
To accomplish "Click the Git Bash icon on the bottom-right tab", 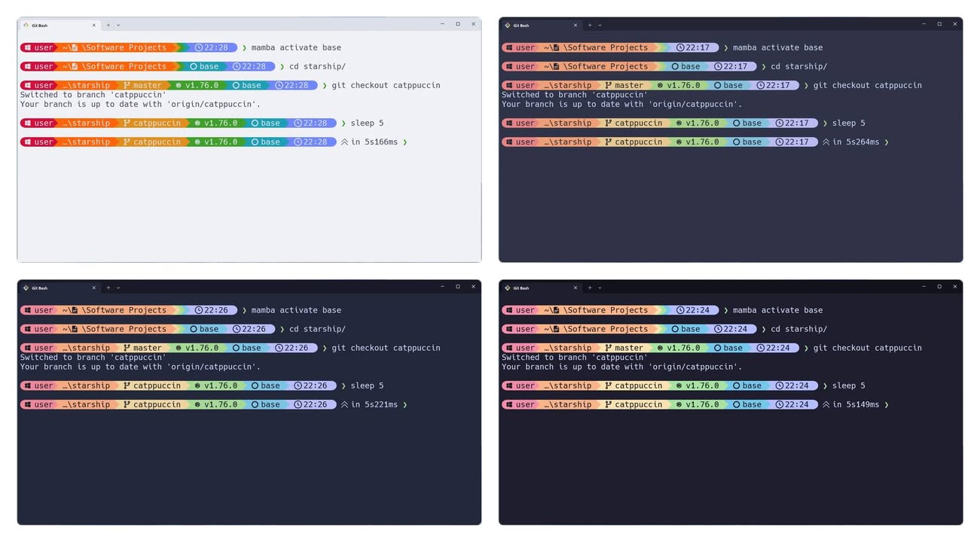I will click(x=509, y=287).
